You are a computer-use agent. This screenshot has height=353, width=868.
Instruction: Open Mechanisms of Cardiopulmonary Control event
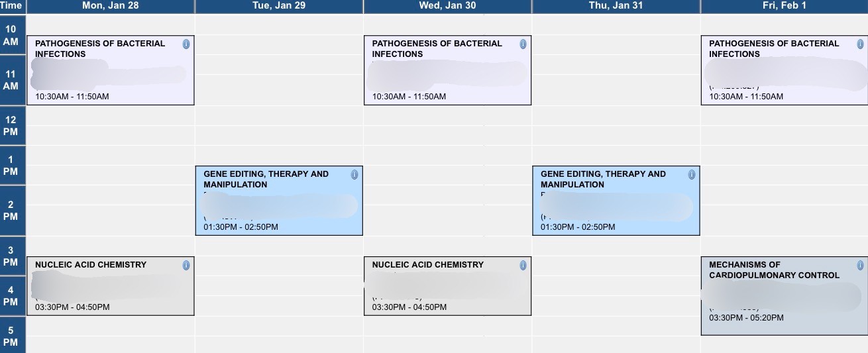785,296
